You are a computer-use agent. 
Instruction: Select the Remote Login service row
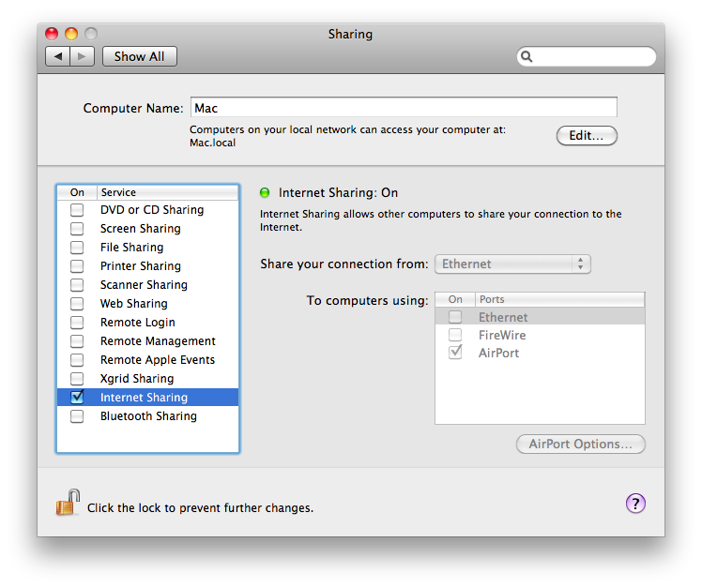click(147, 323)
